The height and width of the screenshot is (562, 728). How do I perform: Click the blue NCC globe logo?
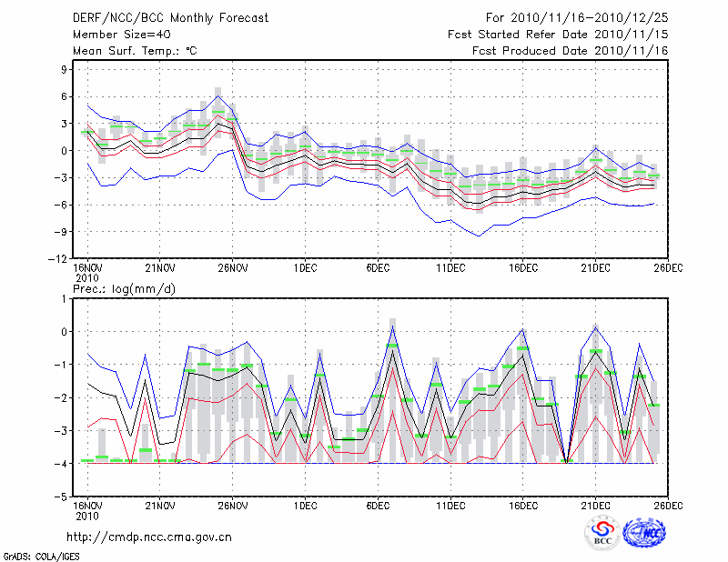pos(645,534)
